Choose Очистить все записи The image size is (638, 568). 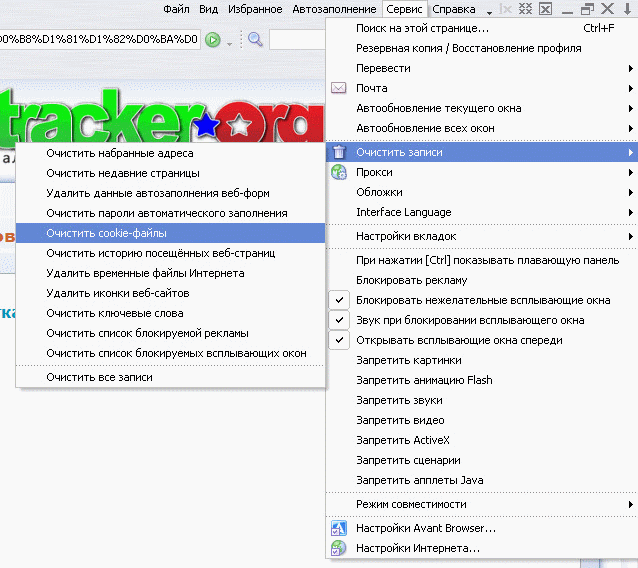tap(99, 377)
